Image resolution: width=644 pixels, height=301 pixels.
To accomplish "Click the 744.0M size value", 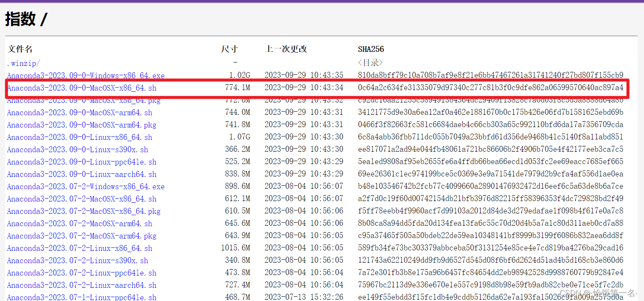I will tap(237, 112).
